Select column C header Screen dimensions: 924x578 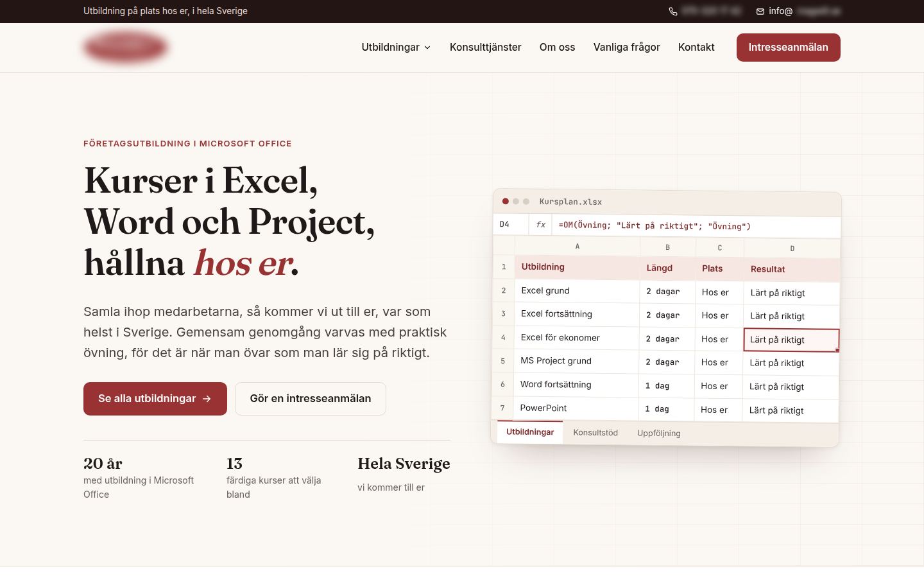(x=720, y=248)
